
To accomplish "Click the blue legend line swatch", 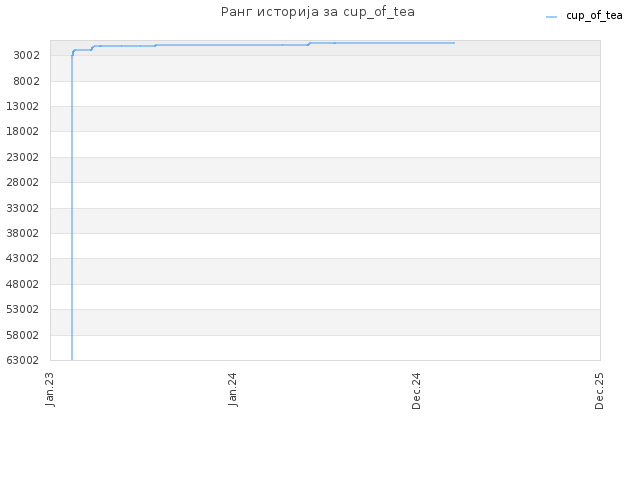I will click(x=551, y=17).
